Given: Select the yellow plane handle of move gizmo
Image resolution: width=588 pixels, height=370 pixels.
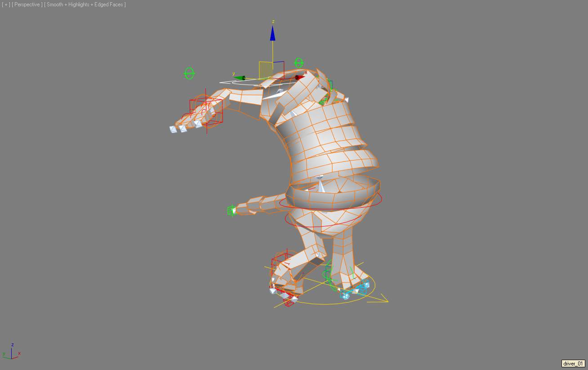Looking at the screenshot, I should (266, 70).
